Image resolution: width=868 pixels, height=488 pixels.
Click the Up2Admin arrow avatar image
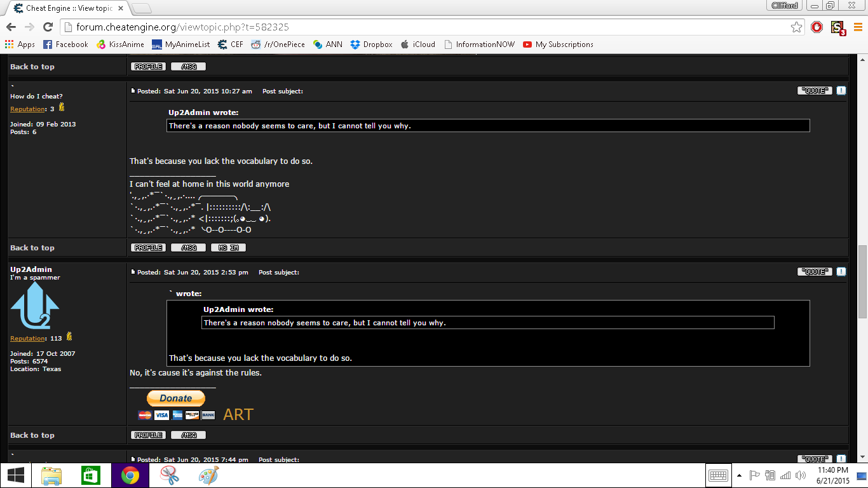tap(35, 306)
